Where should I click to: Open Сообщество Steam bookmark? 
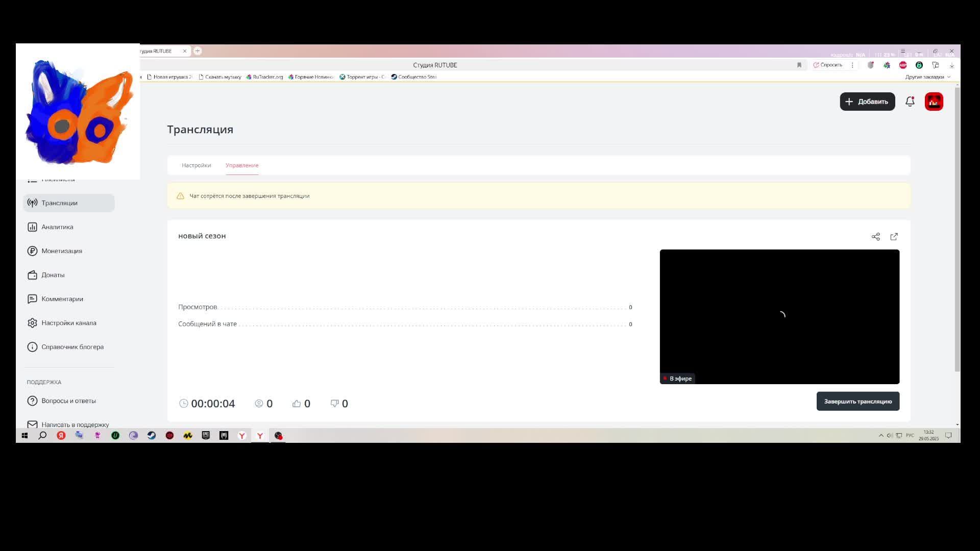[x=414, y=77]
